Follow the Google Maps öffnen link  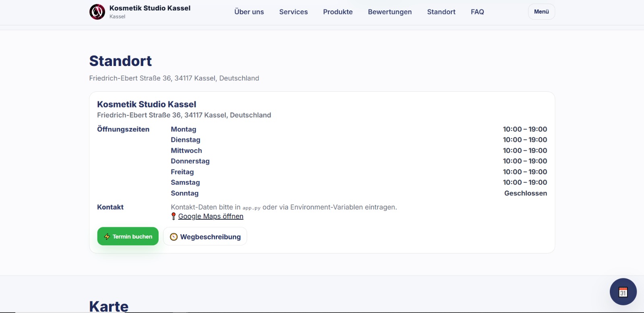pos(211,216)
